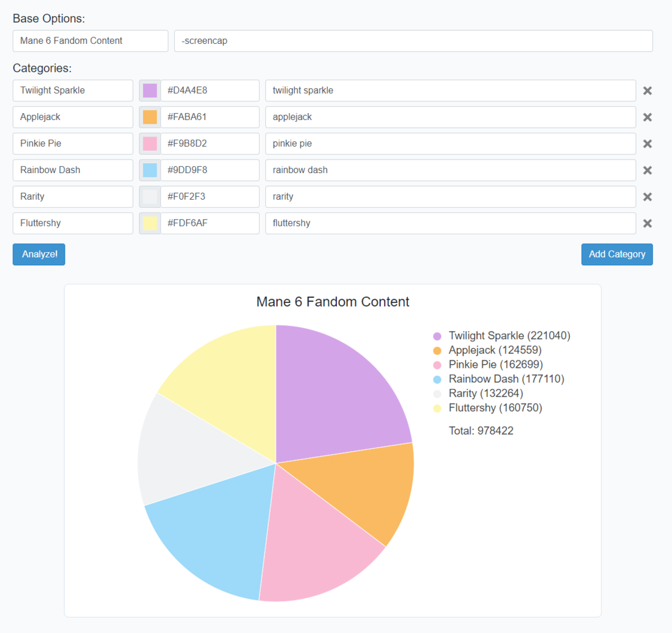Image resolution: width=672 pixels, height=633 pixels.
Task: Select the chart title input reading Mane 6 Fandom Content
Action: [90, 41]
